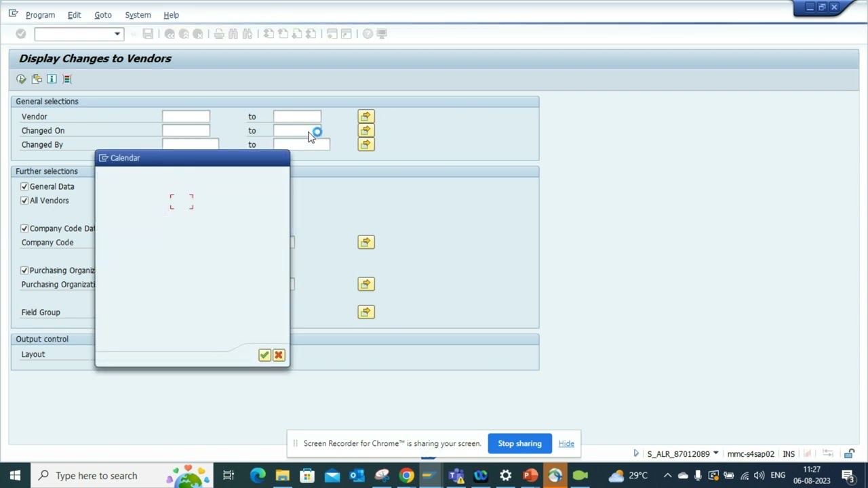The height and width of the screenshot is (488, 868).
Task: Open Microsoft Edge from the taskbar
Action: coord(258,475)
